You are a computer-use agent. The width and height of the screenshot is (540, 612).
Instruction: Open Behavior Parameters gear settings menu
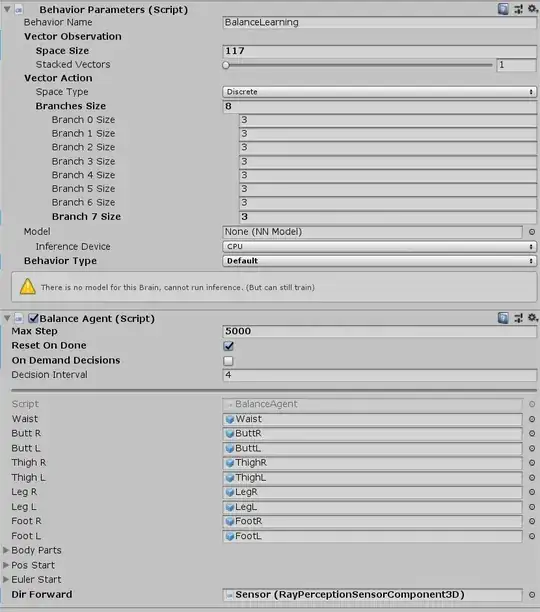pos(533,9)
